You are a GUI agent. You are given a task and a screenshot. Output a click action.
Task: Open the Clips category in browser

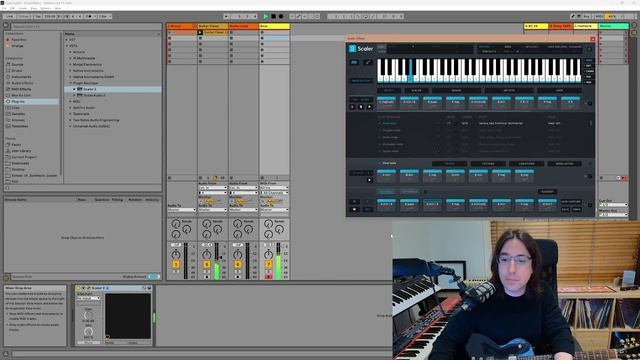pyautogui.click(x=16, y=107)
